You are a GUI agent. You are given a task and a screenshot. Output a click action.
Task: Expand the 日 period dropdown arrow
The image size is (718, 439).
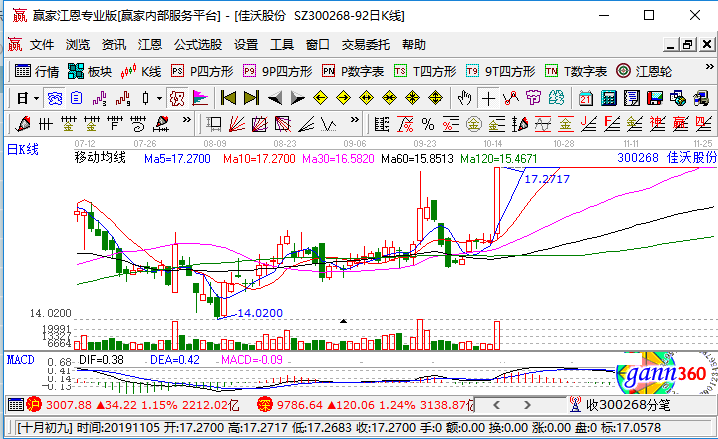coord(37,98)
